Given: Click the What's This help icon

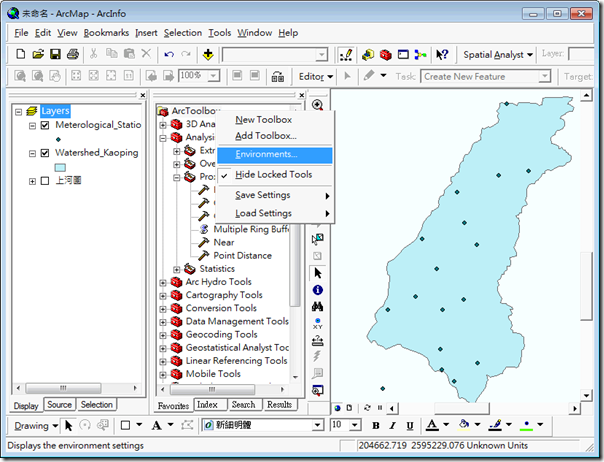Looking at the screenshot, I should click(442, 55).
